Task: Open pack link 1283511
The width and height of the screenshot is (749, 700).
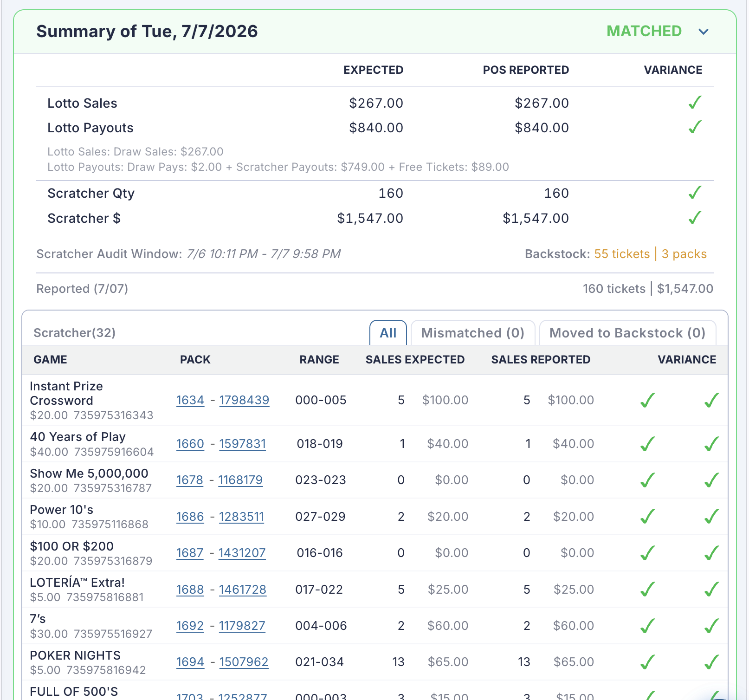Action: coord(241,517)
